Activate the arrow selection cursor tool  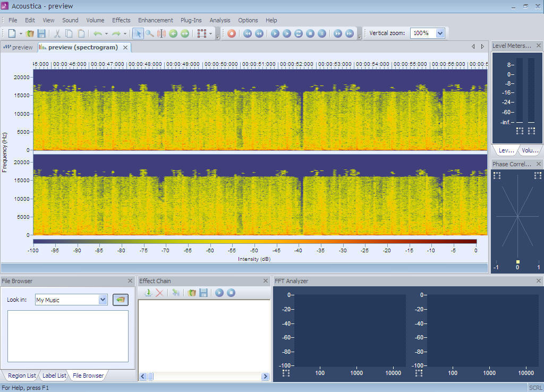tap(138, 33)
